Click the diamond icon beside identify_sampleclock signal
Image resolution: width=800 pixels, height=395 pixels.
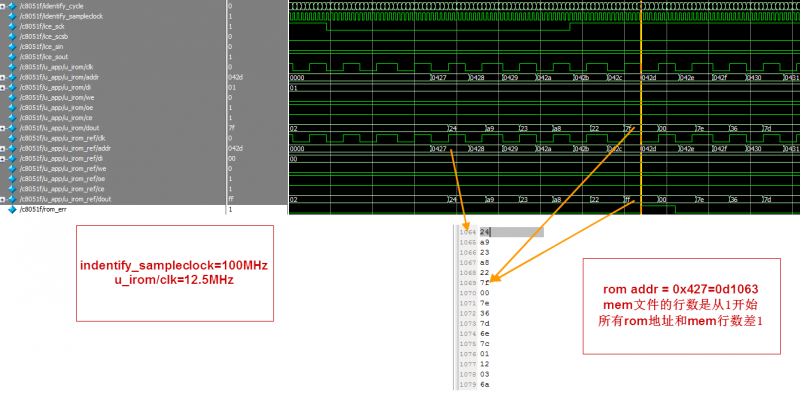coord(12,16)
